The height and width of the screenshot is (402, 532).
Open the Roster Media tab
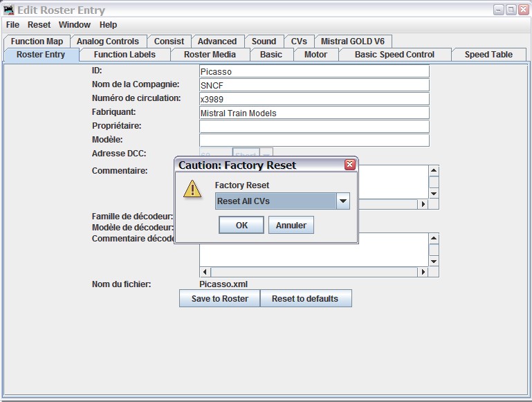point(210,55)
